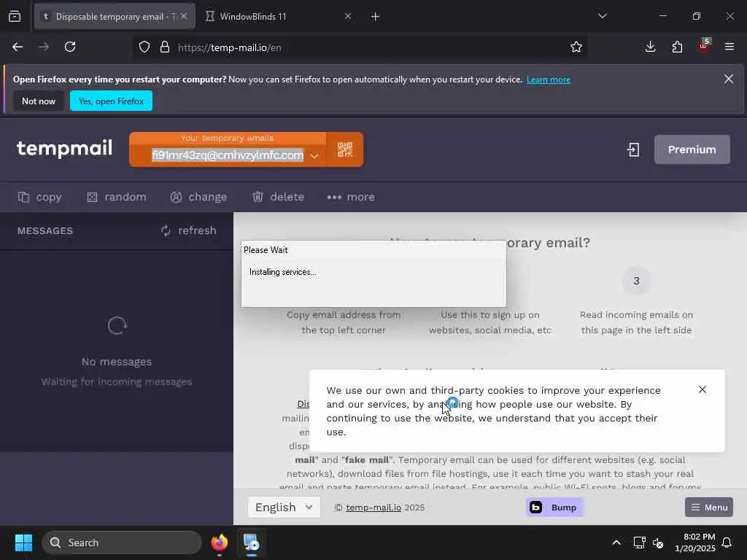This screenshot has width=747, height=560.
Task: Click the sign-in arrow icon
Action: point(633,150)
